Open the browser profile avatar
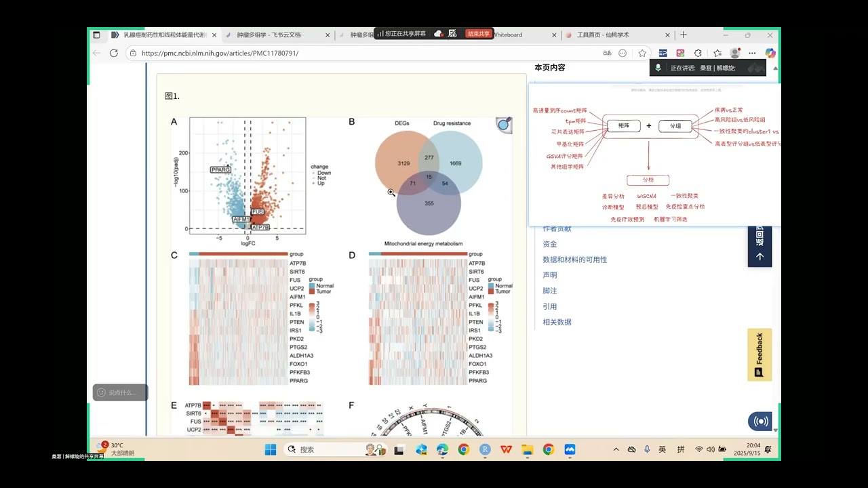Screen dimensions: 868x488 [x=735, y=53]
